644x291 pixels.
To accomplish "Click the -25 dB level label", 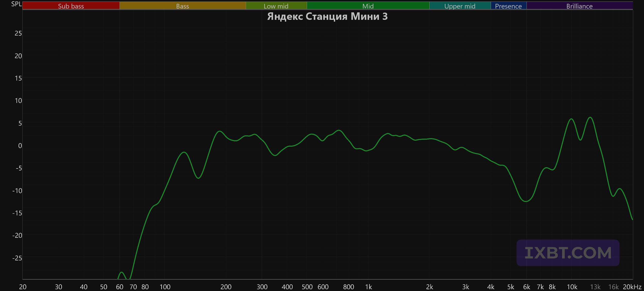I will point(17,258).
